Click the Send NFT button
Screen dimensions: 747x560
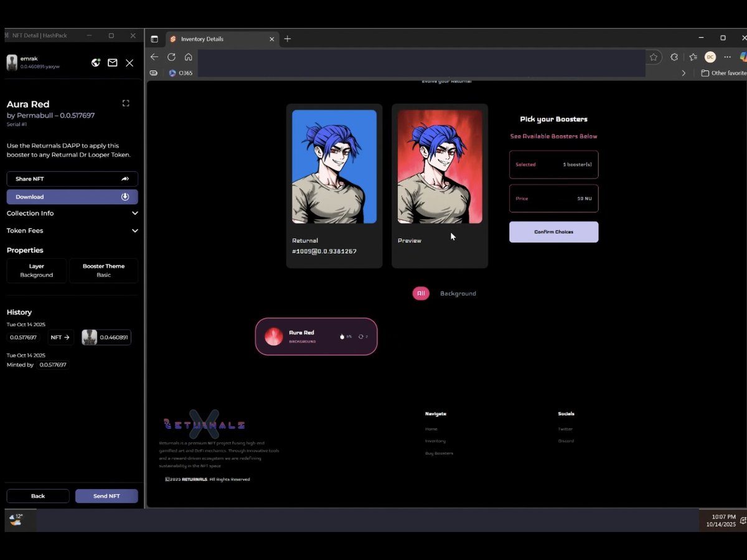click(x=106, y=496)
